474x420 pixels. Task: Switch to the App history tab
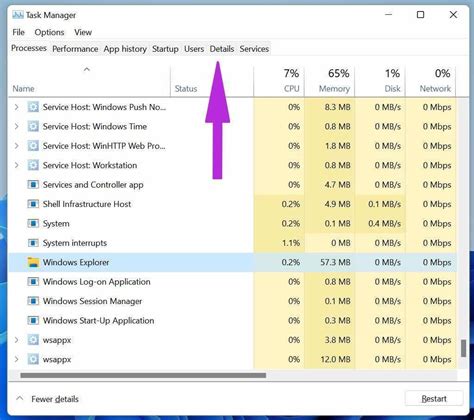click(x=125, y=49)
